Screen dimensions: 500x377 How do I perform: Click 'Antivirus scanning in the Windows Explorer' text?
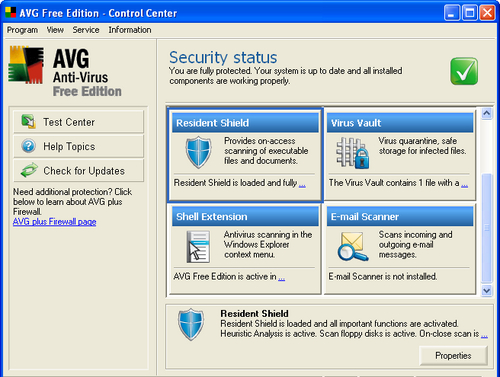click(x=268, y=244)
